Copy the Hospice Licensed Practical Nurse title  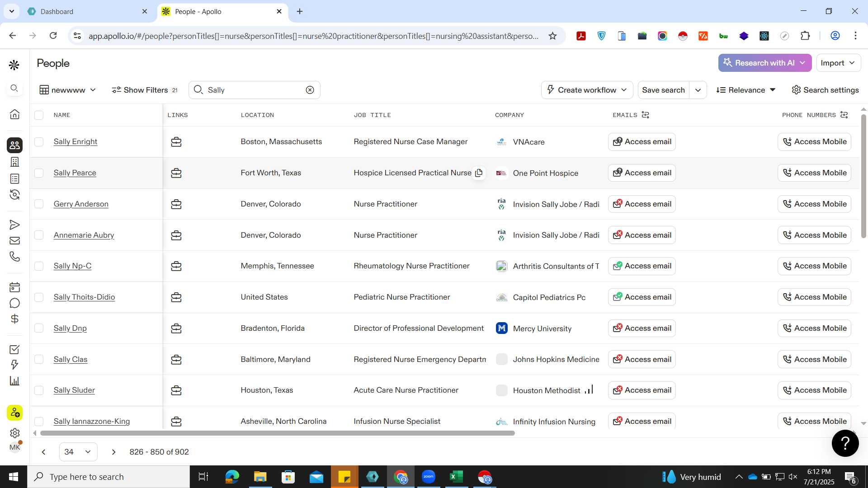point(479,173)
